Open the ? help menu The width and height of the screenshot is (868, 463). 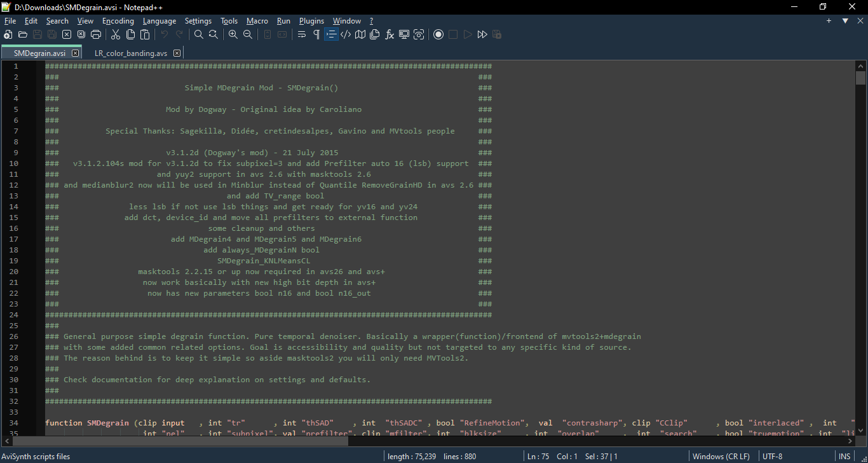(x=371, y=21)
